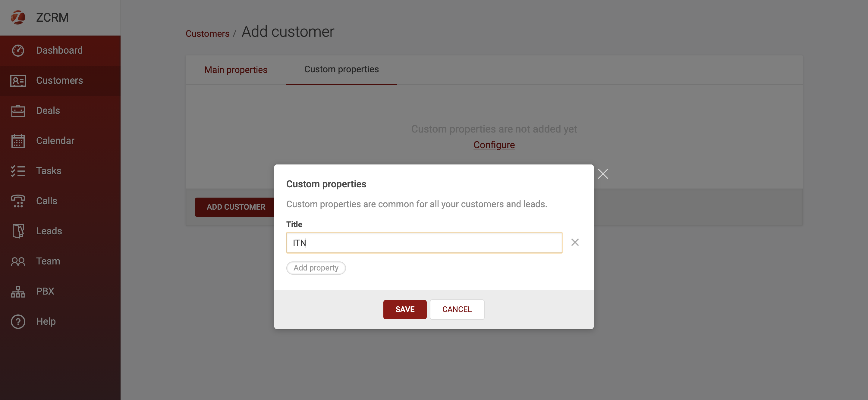Open the Calls phone icon
The height and width of the screenshot is (400, 868).
18,201
